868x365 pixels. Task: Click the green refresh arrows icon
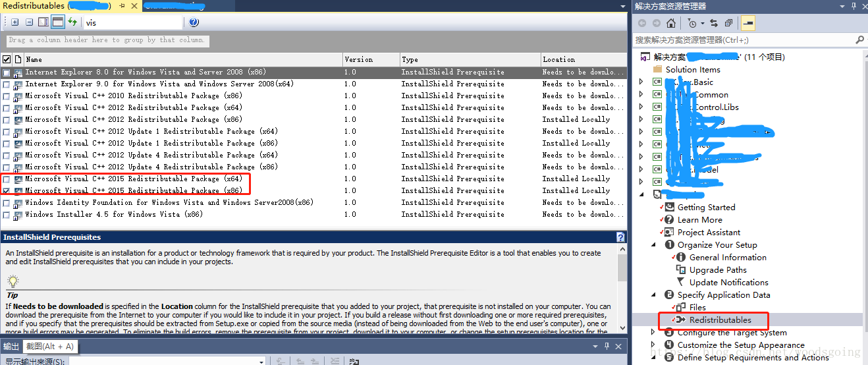[x=72, y=22]
